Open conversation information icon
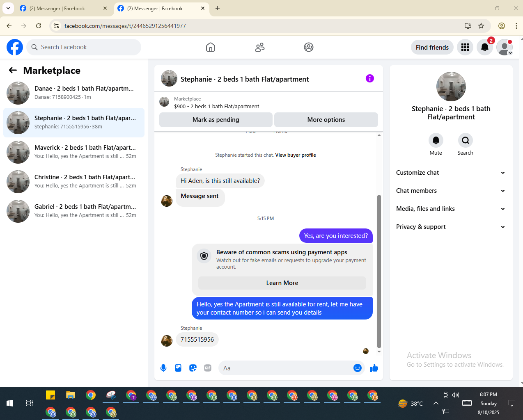The width and height of the screenshot is (523, 420). 370,78
